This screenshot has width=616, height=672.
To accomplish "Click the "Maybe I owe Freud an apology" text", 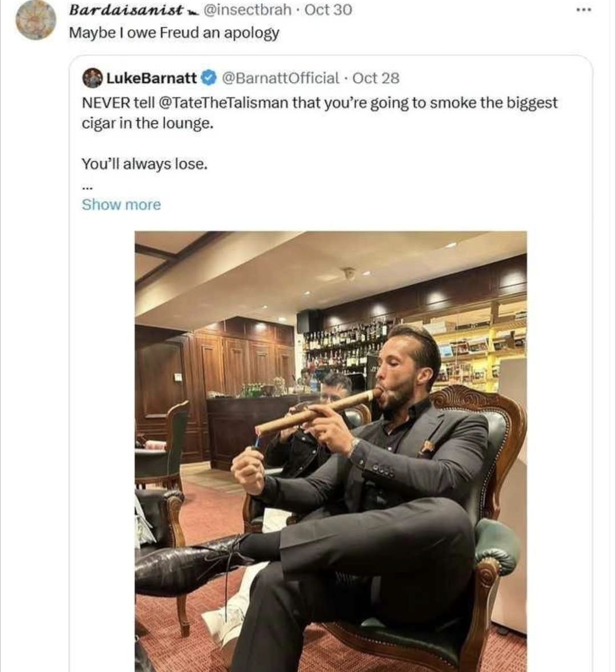I will point(174,33).
